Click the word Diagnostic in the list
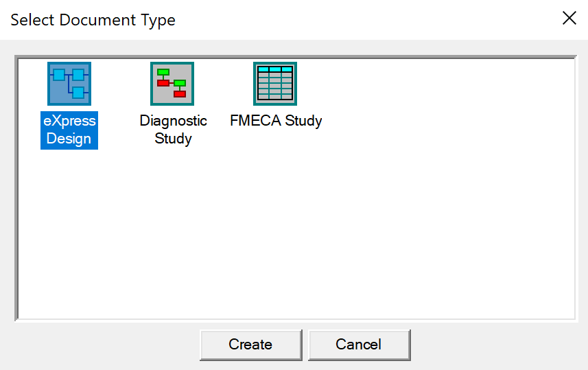This screenshot has width=588, height=370. point(173,121)
